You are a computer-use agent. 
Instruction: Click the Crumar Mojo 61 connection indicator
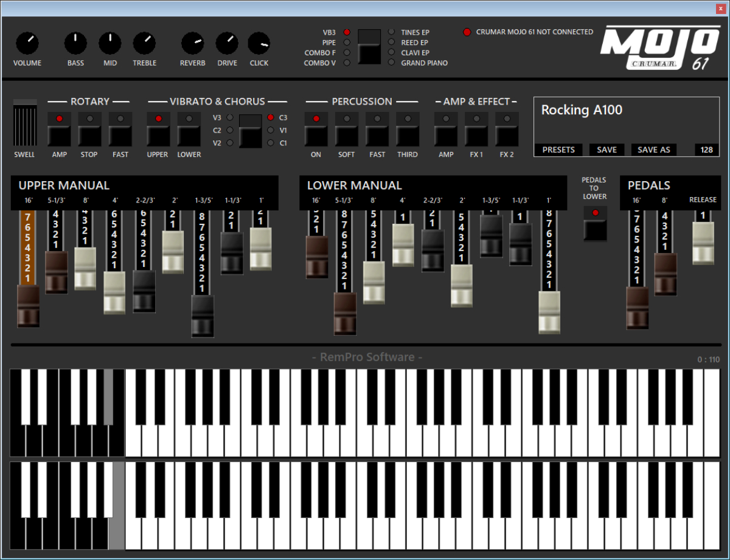pyautogui.click(x=467, y=32)
